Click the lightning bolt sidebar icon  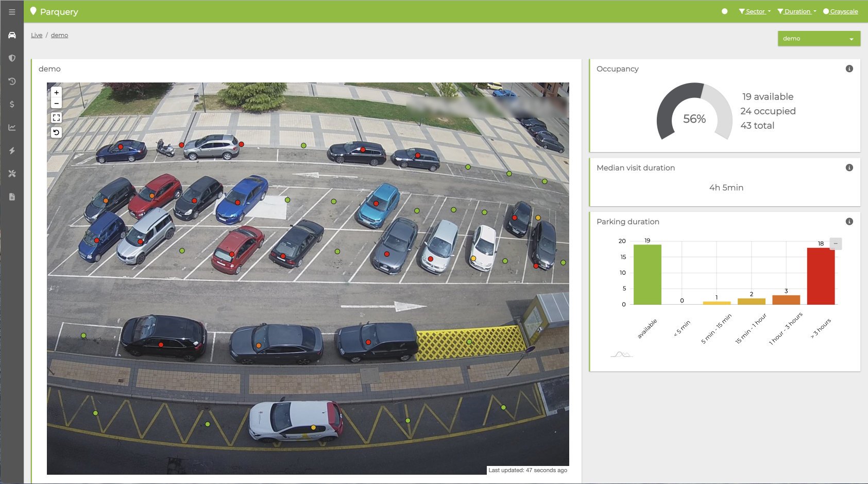point(12,151)
